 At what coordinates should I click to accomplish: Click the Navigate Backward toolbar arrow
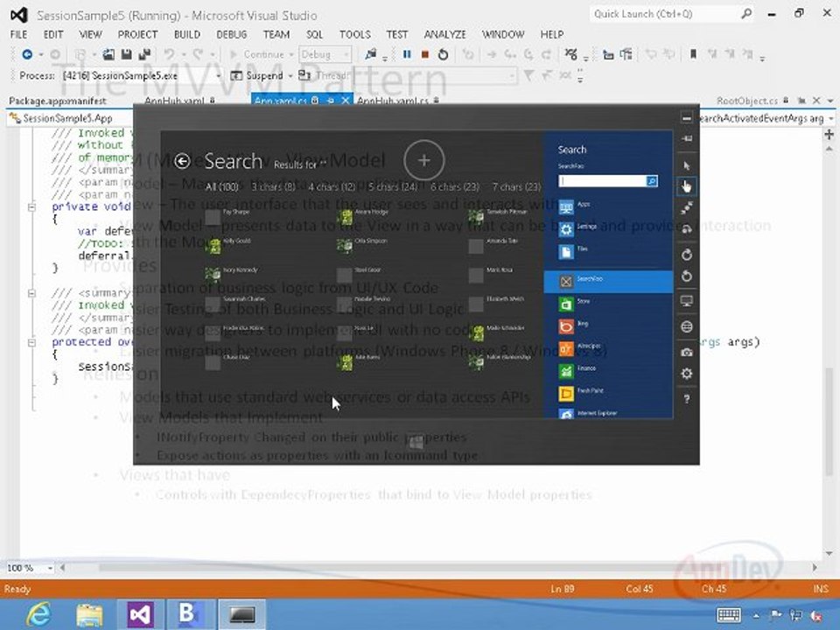click(x=27, y=54)
